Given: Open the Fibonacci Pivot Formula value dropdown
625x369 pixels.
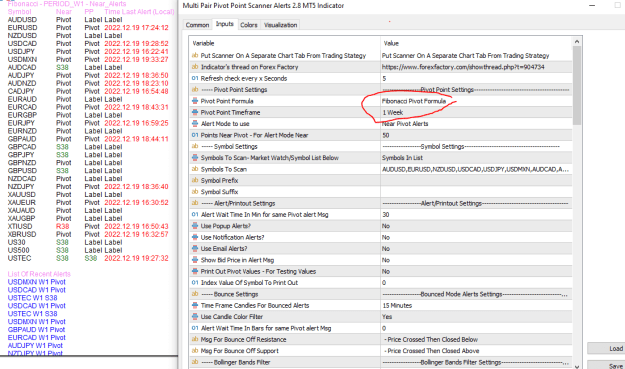Looking at the screenshot, I should click(x=476, y=101).
